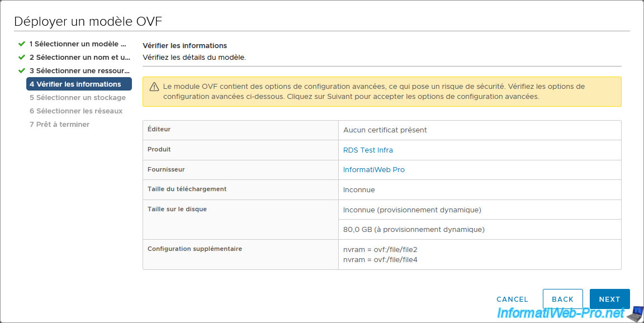This screenshot has height=323, width=644.
Task: Click the green checkmark beside step 2
Action: coord(22,57)
